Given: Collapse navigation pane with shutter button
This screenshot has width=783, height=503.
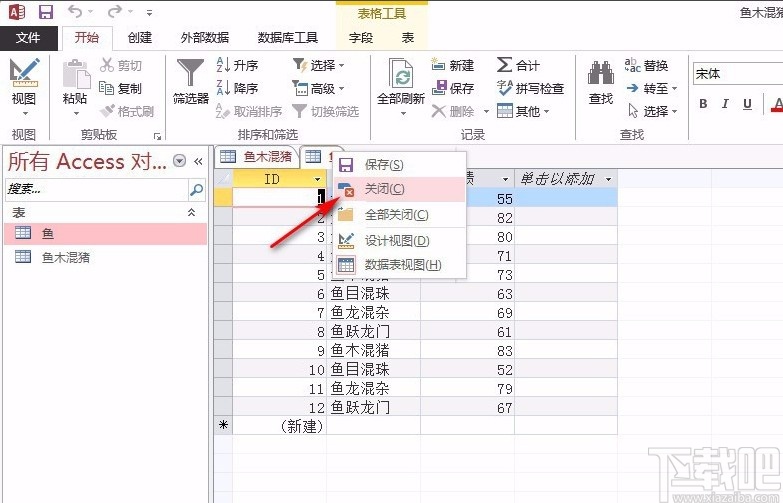Looking at the screenshot, I should pyautogui.click(x=198, y=161).
